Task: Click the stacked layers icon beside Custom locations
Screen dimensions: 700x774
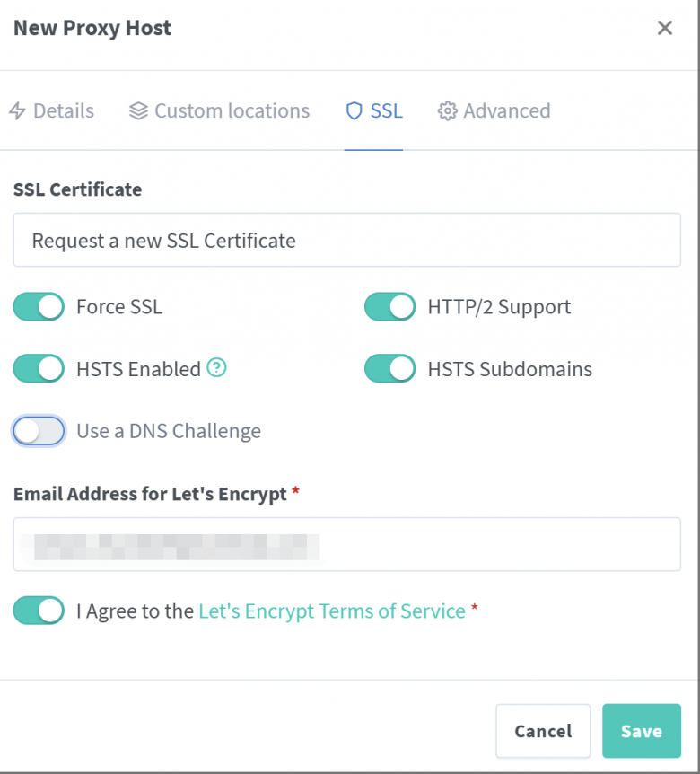Action: pyautogui.click(x=138, y=110)
